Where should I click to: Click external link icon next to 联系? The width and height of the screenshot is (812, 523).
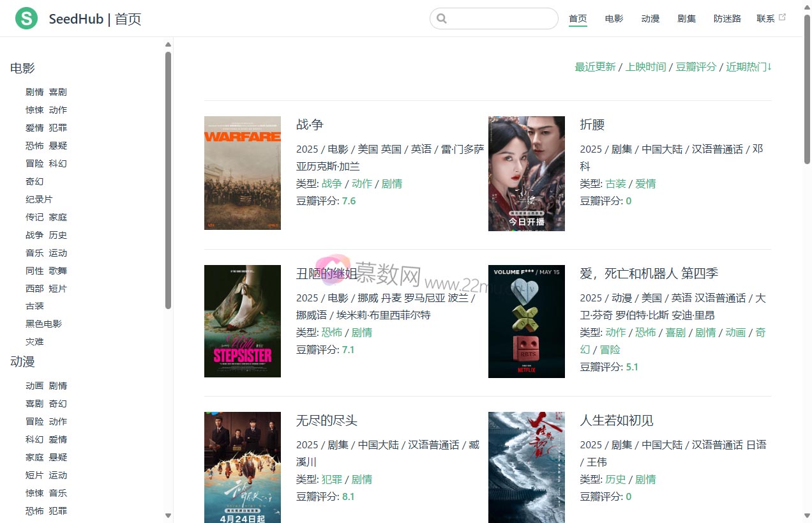(783, 17)
